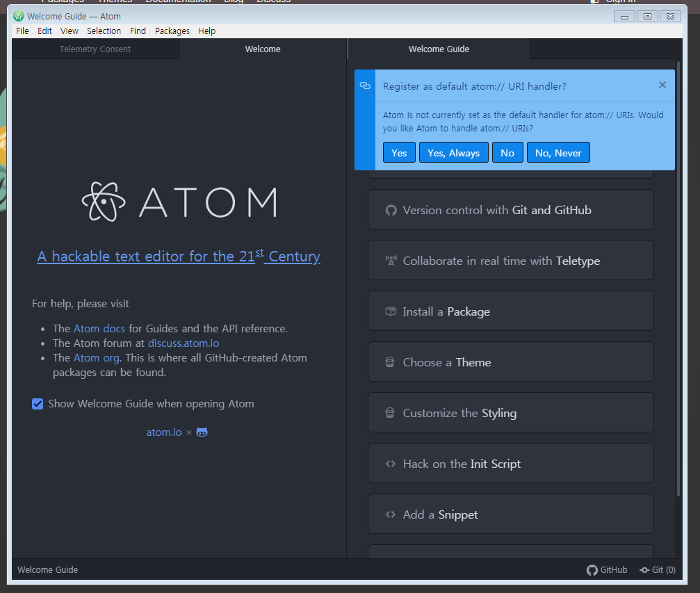Image resolution: width=700 pixels, height=593 pixels.
Task: Open the Git (0) panel from the status bar label
Action: [x=663, y=570]
